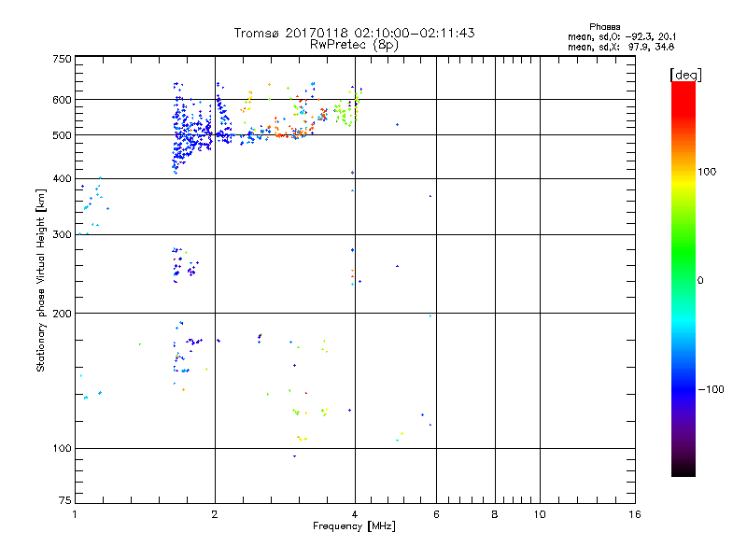The height and width of the screenshot is (560, 747).
Task: Click the x-axis '4' tick label
Action: [x=355, y=514]
